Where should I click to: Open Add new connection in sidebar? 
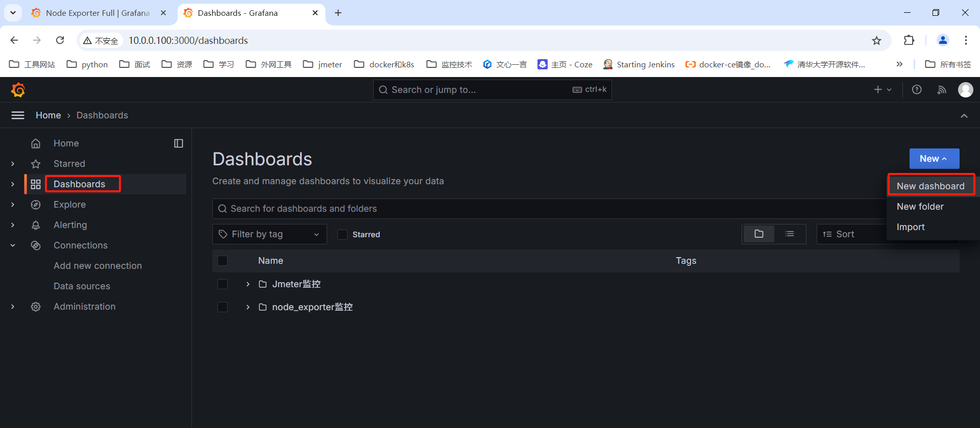(97, 266)
